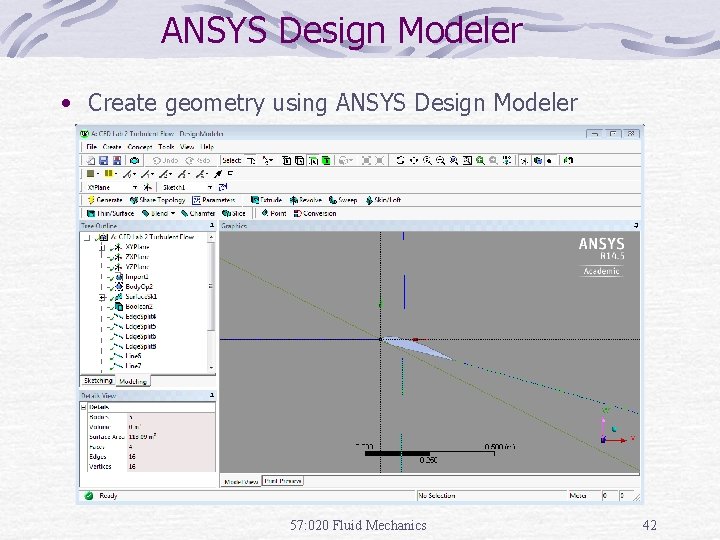Switch to the Model View tab
The height and width of the screenshot is (540, 720).
click(x=241, y=482)
